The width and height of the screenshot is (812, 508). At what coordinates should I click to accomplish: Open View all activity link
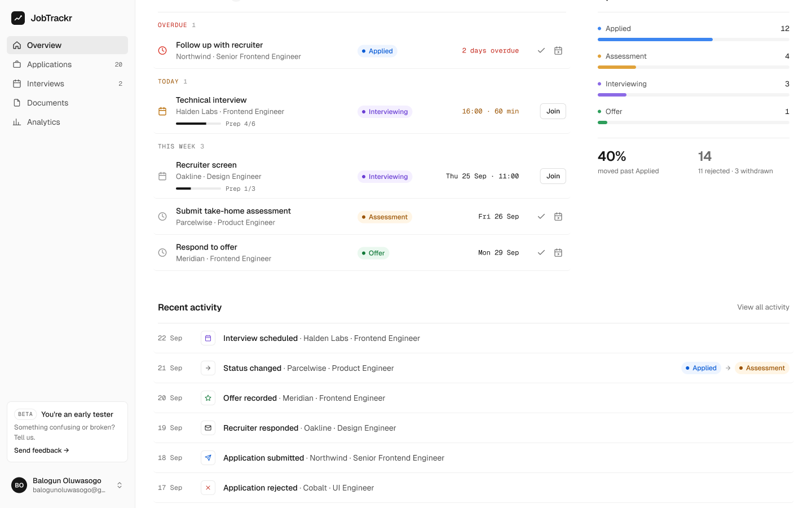(763, 307)
